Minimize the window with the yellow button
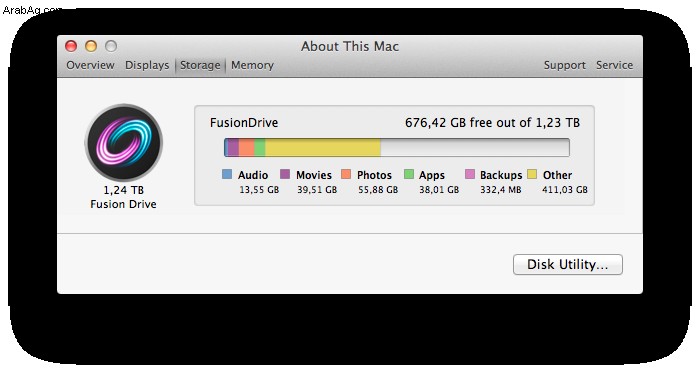This screenshot has width=700, height=373. tap(91, 46)
